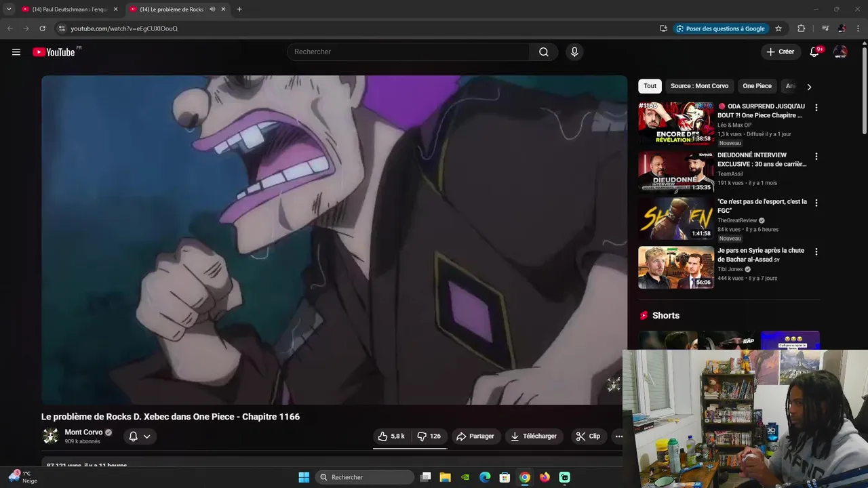The image size is (868, 488).
Task: Open more actions under the video
Action: 619,436
